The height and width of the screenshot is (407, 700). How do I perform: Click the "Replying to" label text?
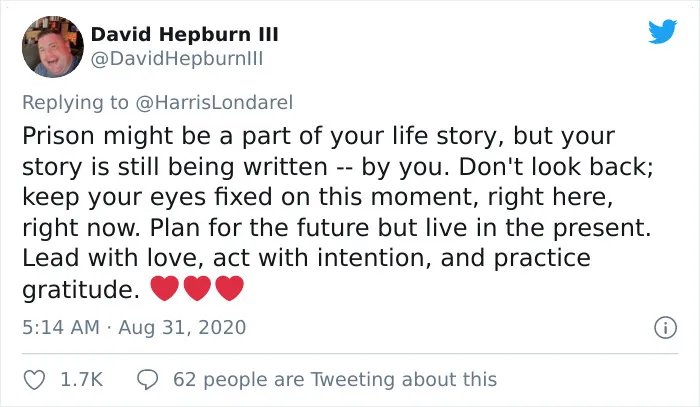click(x=75, y=103)
